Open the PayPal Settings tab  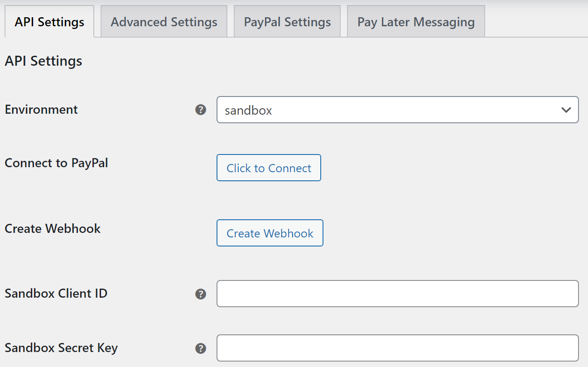click(x=287, y=22)
